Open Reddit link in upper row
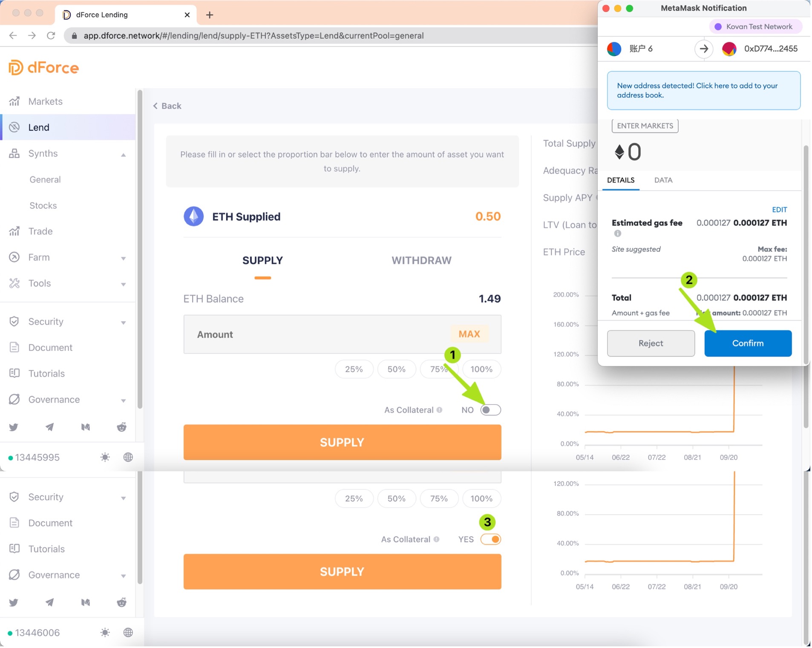This screenshot has width=812, height=648. tap(122, 427)
